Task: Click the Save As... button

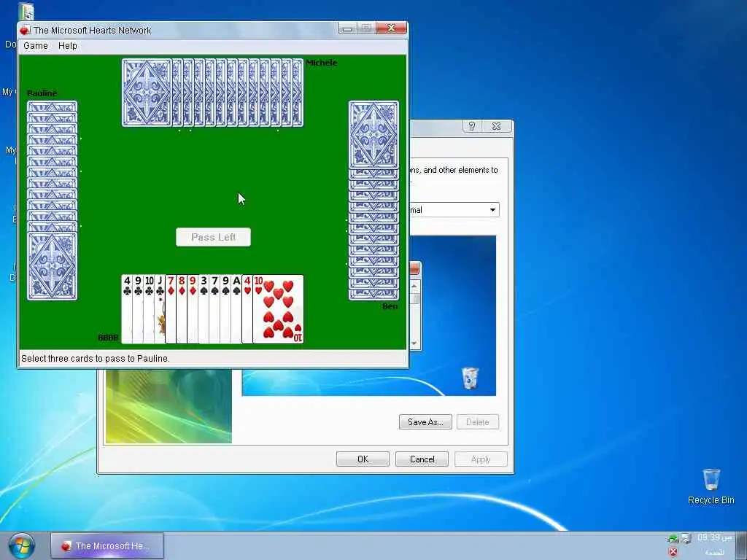Action: click(425, 422)
